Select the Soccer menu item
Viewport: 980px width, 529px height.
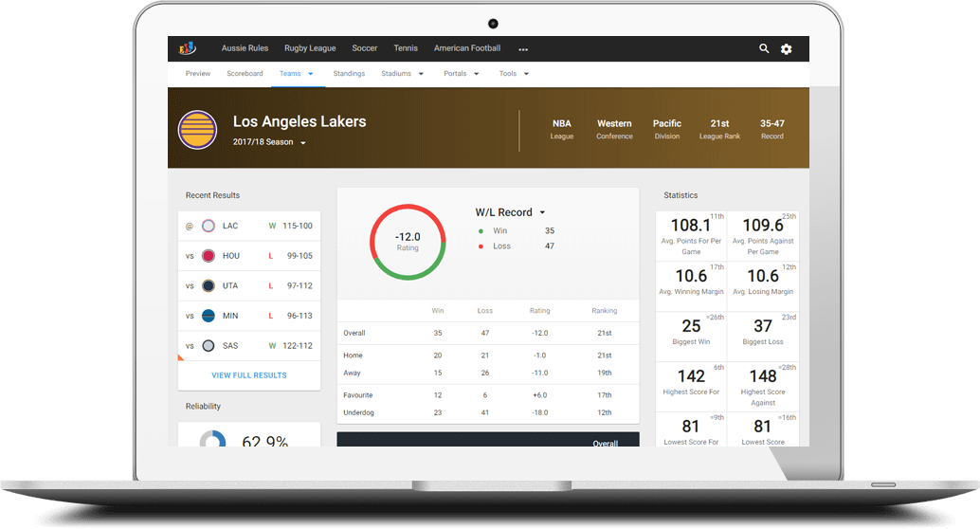pyautogui.click(x=364, y=48)
